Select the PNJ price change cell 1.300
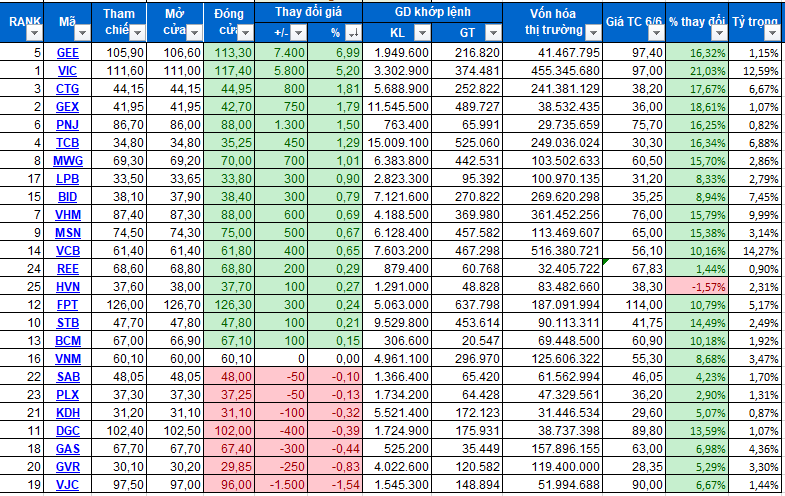This screenshot has height=496, width=785. pos(281,125)
